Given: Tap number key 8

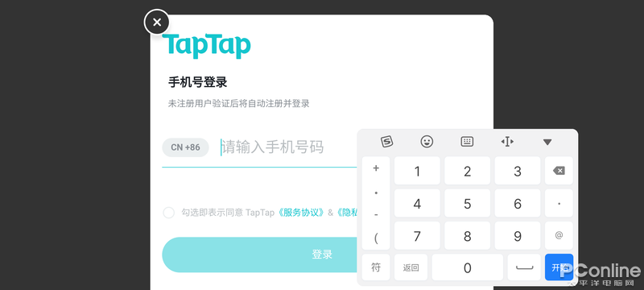Looking at the screenshot, I should (468, 236).
